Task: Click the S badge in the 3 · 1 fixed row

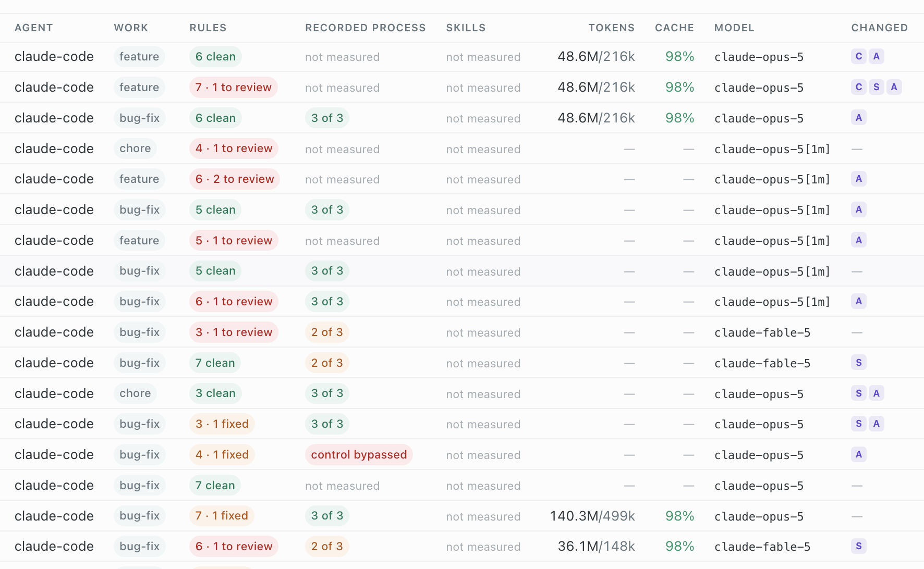Action: 859,424
